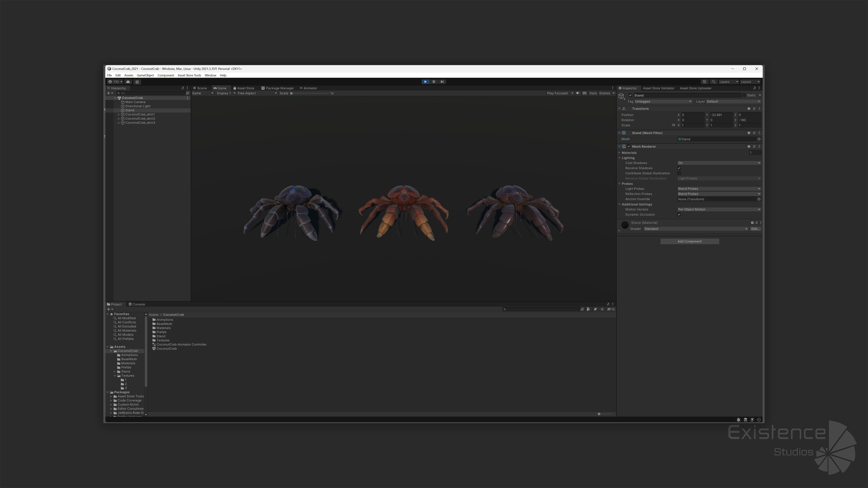Uncheck Dynamic Occlusion checkbox
868x488 pixels.
click(679, 215)
